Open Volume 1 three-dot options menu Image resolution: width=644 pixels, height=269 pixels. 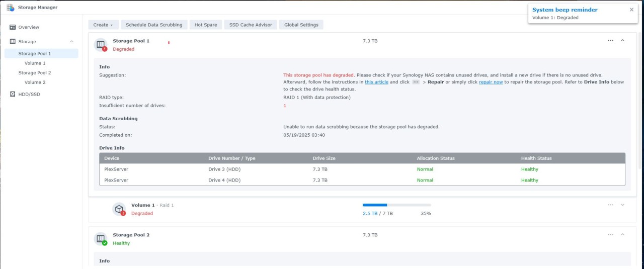coord(610,205)
